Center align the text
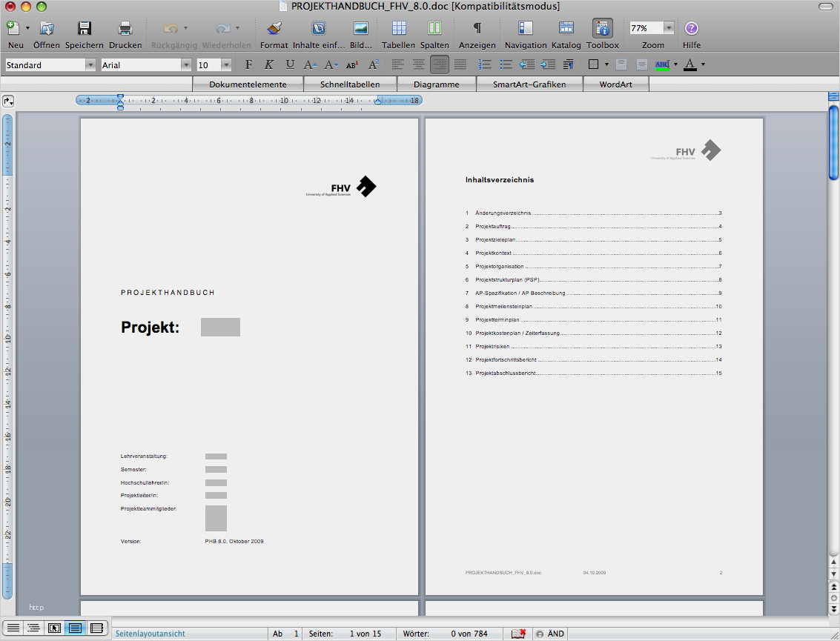This screenshot has height=641, width=840. (x=418, y=64)
